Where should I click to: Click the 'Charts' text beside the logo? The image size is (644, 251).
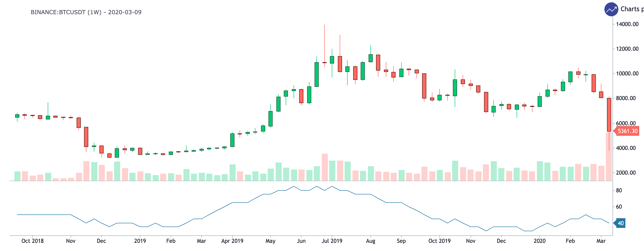[x=630, y=9]
